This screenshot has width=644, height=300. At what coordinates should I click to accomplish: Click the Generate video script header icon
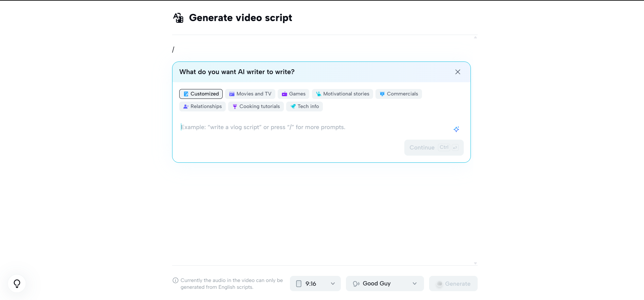tap(178, 18)
